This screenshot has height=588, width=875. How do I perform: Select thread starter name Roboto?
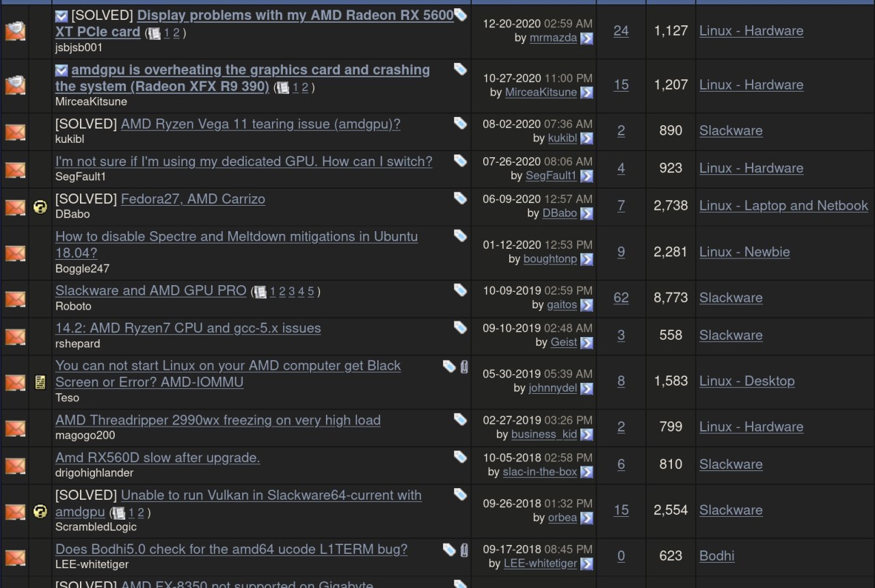pos(73,306)
